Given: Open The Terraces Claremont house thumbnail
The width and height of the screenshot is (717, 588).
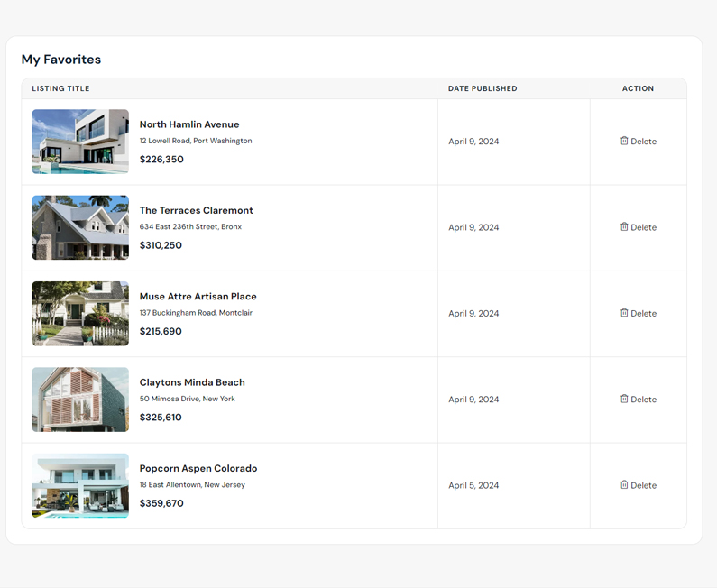Looking at the screenshot, I should 80,227.
